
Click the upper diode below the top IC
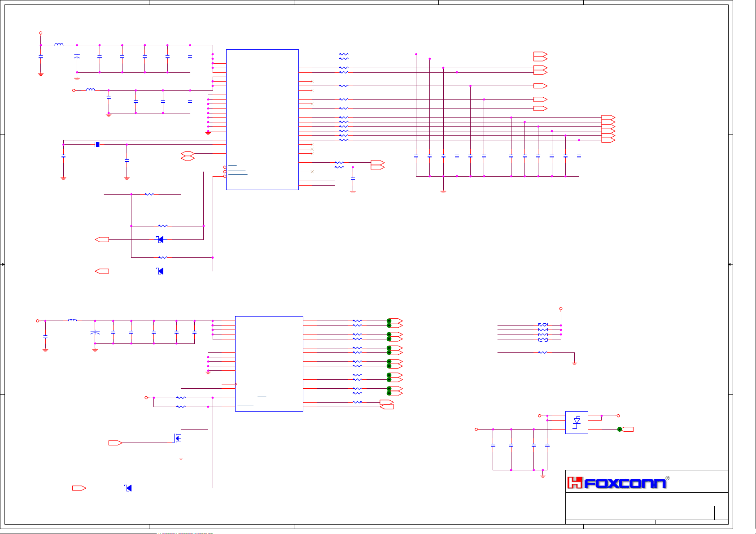(160, 239)
